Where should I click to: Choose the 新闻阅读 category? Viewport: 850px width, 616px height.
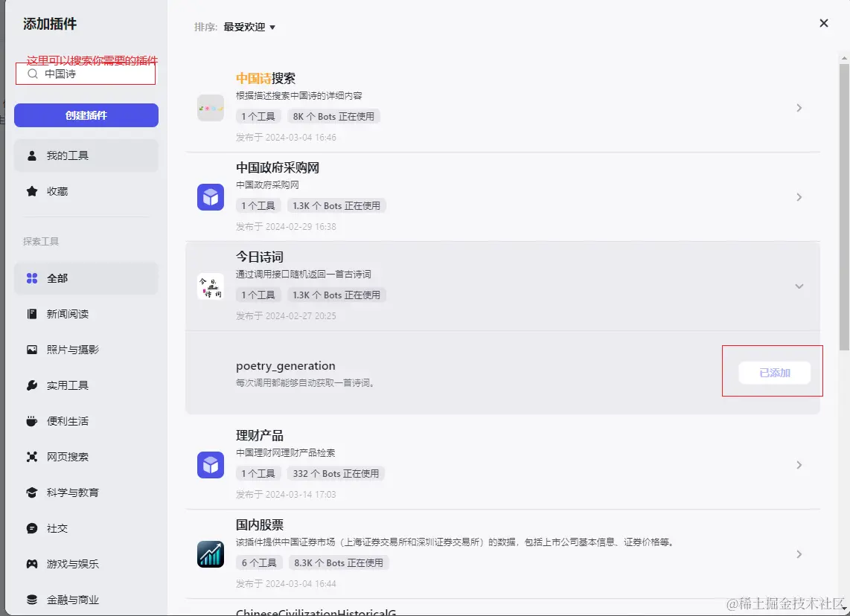(86, 314)
